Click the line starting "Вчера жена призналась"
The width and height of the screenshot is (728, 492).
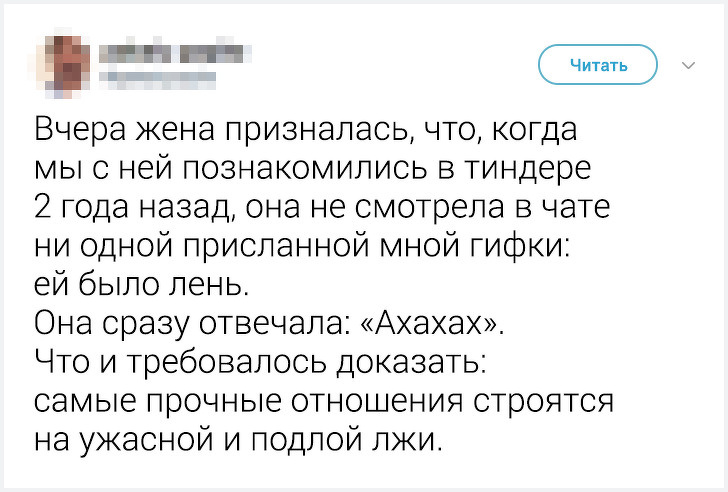tap(306, 130)
